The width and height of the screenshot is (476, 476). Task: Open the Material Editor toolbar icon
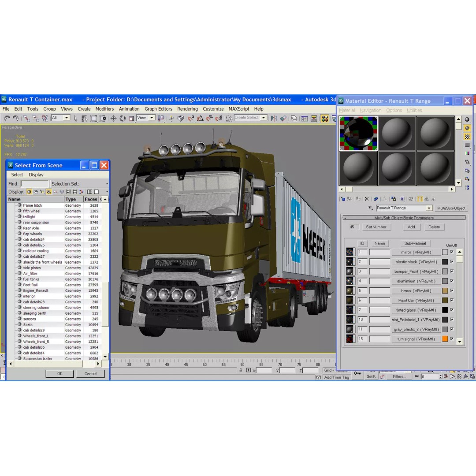pyautogui.click(x=325, y=119)
